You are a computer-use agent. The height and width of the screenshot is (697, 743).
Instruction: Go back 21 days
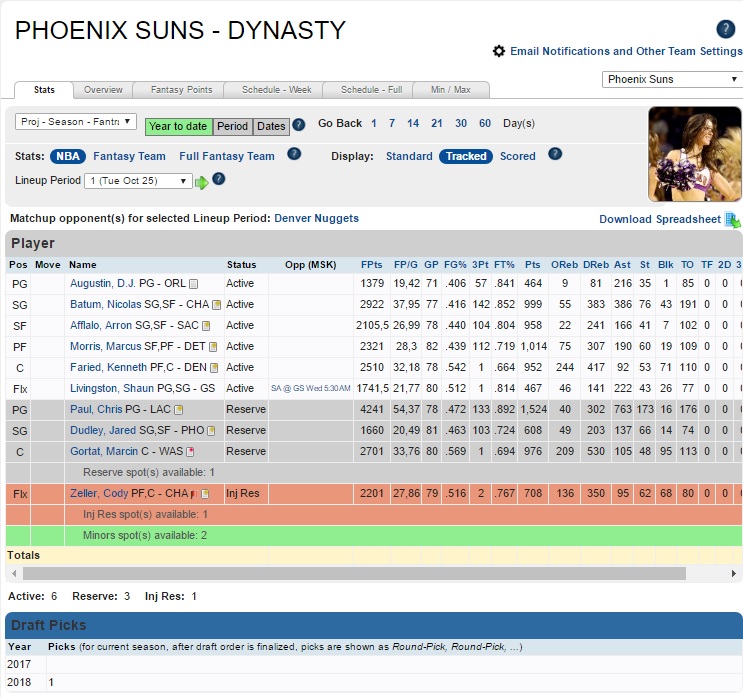click(436, 123)
